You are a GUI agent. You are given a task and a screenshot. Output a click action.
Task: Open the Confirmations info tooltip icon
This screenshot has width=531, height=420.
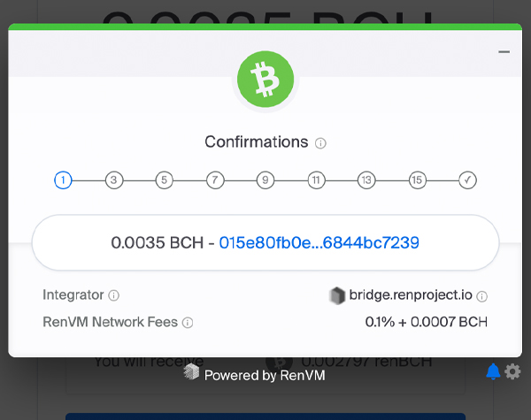320,143
